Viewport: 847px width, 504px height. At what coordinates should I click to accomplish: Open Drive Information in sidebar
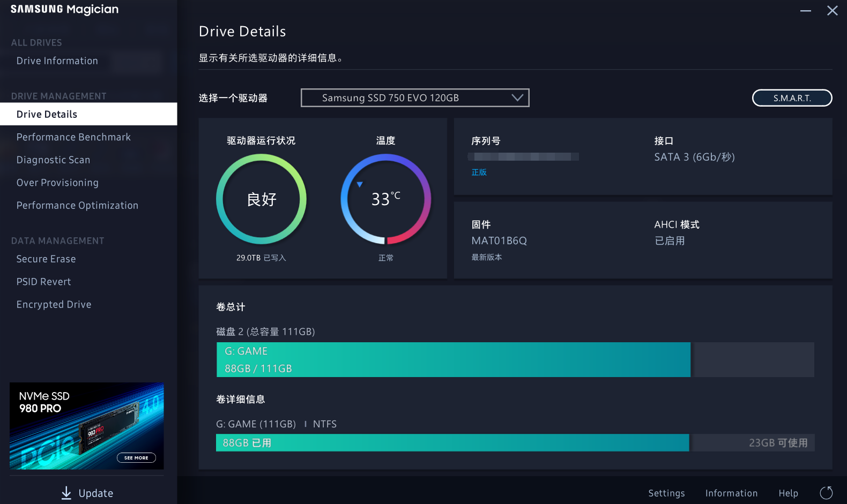click(57, 61)
